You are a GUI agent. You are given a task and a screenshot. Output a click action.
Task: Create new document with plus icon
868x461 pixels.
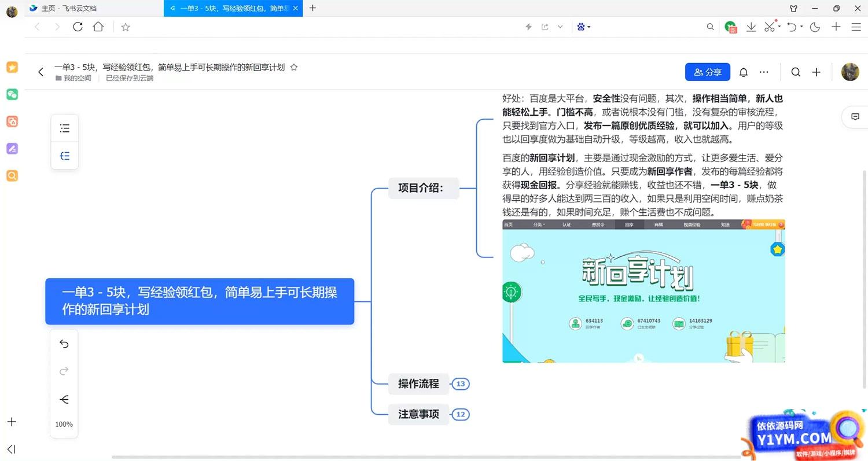point(816,72)
